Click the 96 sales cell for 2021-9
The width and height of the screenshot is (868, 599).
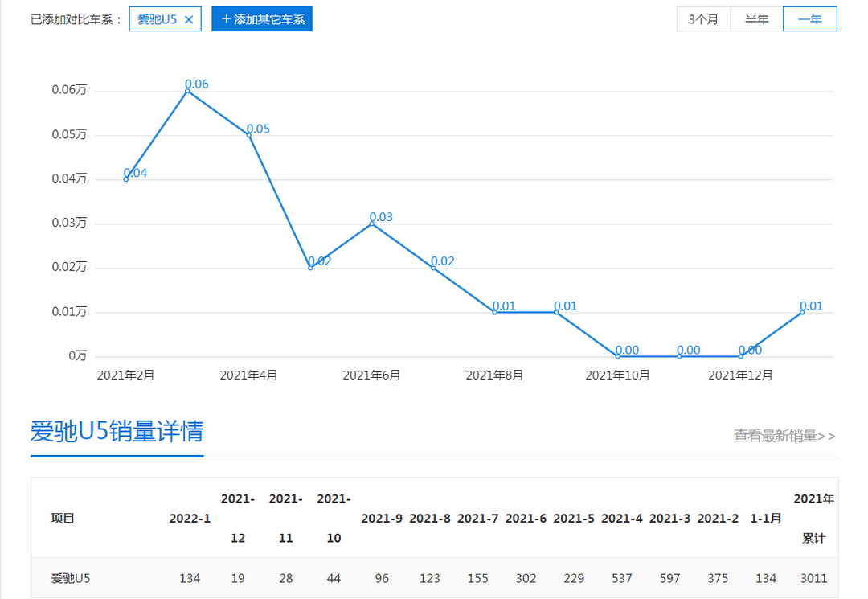click(x=382, y=579)
